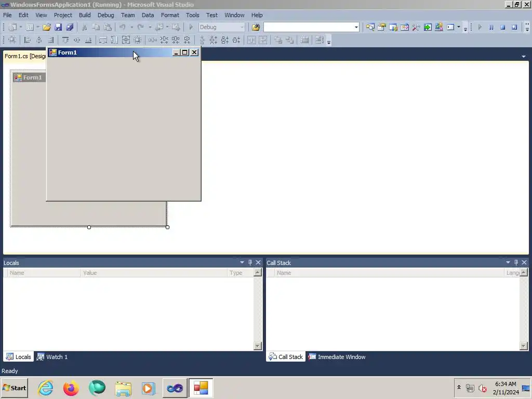Click the Type column header in Locals
The image size is (532, 399).
[240, 273]
